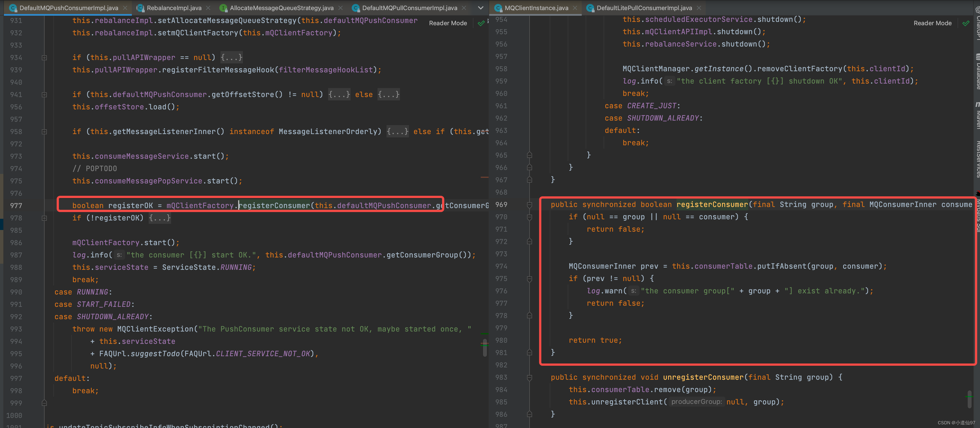
Task: Click putIfAbsent call on line 974
Action: [x=782, y=266]
